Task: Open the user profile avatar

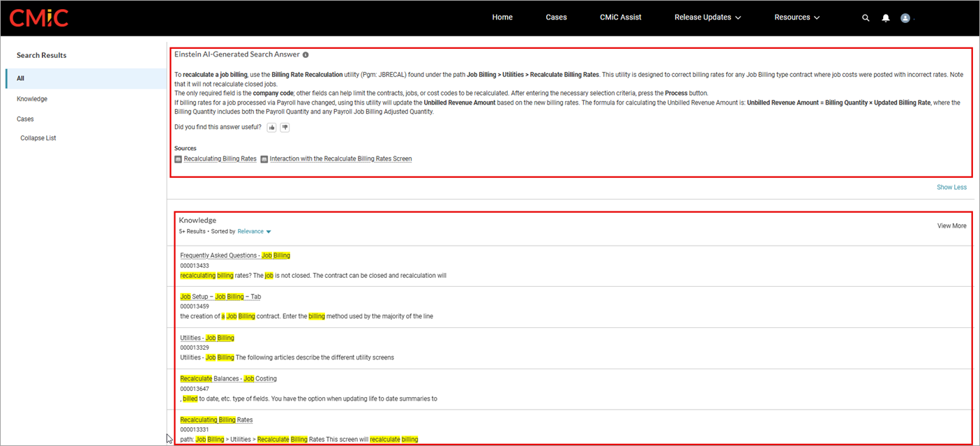Action: pyautogui.click(x=905, y=18)
